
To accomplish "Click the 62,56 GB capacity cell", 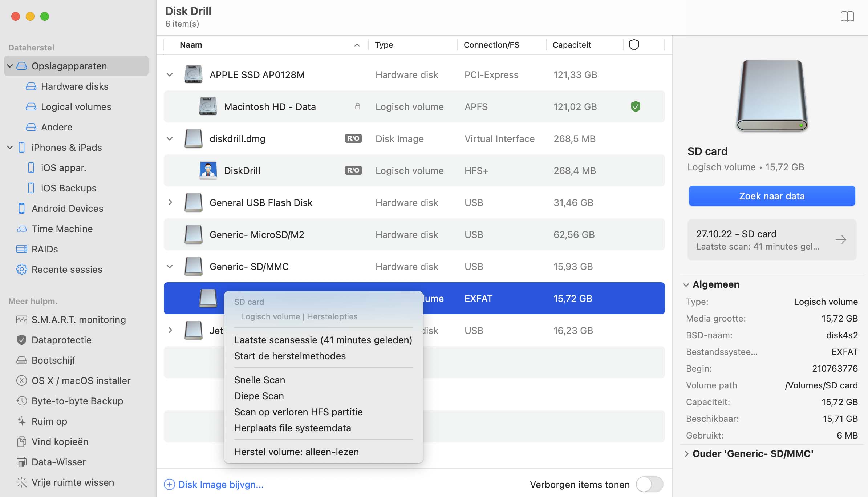I will (574, 234).
